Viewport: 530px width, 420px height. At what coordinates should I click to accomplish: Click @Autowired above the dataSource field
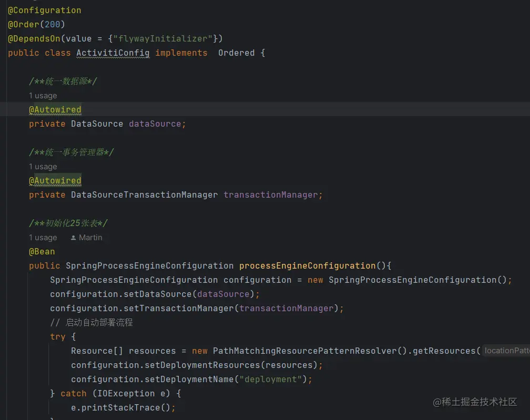coord(55,110)
